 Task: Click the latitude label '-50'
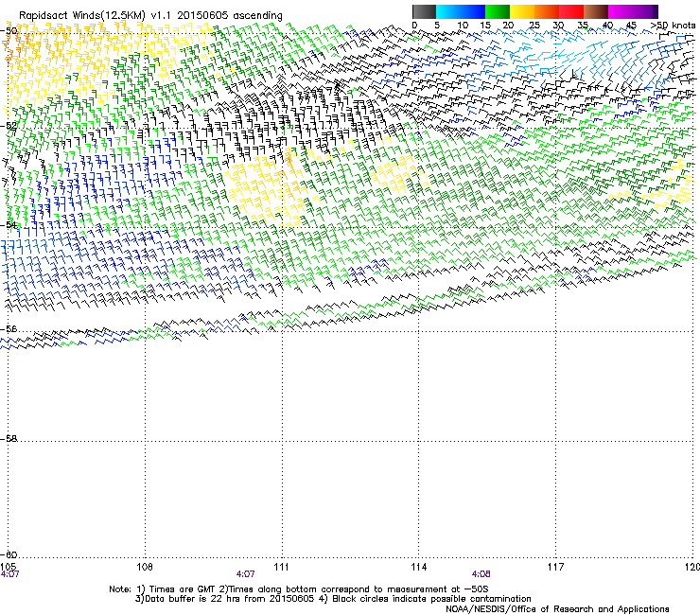[9, 31]
